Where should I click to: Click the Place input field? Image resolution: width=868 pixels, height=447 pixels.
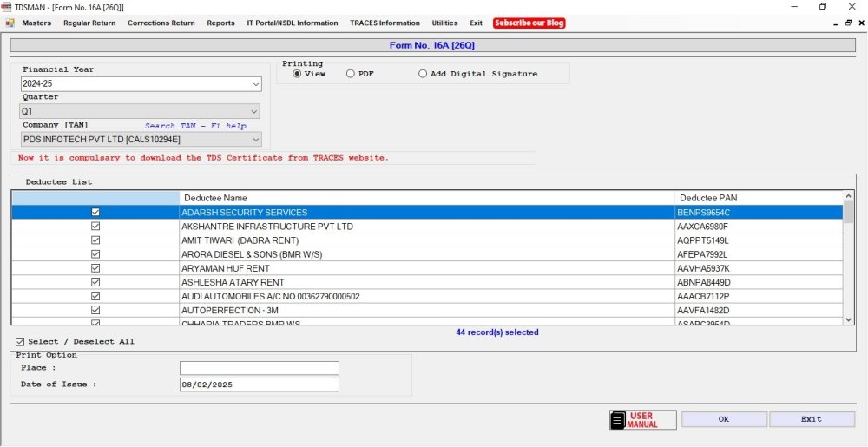(x=259, y=368)
